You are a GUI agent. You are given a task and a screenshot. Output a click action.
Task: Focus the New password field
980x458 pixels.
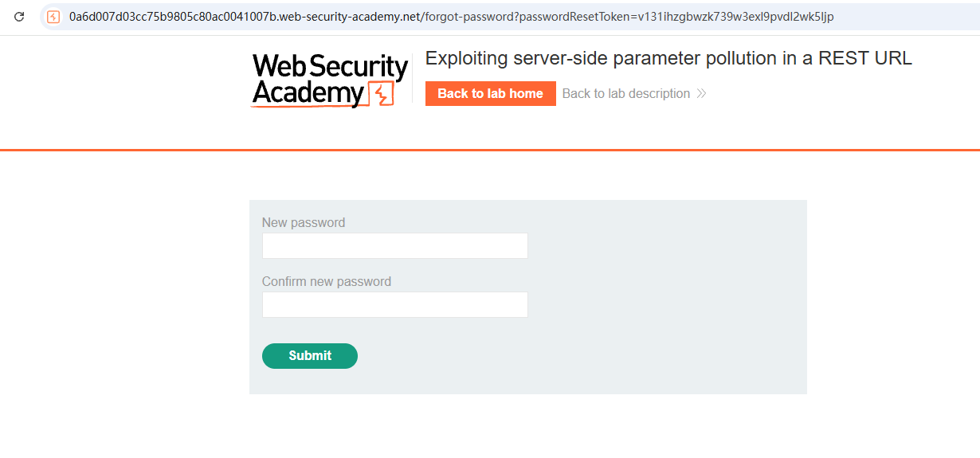pos(394,245)
